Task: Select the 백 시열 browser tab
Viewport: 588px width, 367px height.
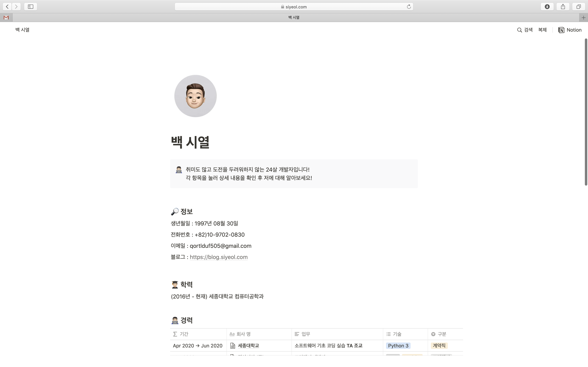Action: [293, 17]
